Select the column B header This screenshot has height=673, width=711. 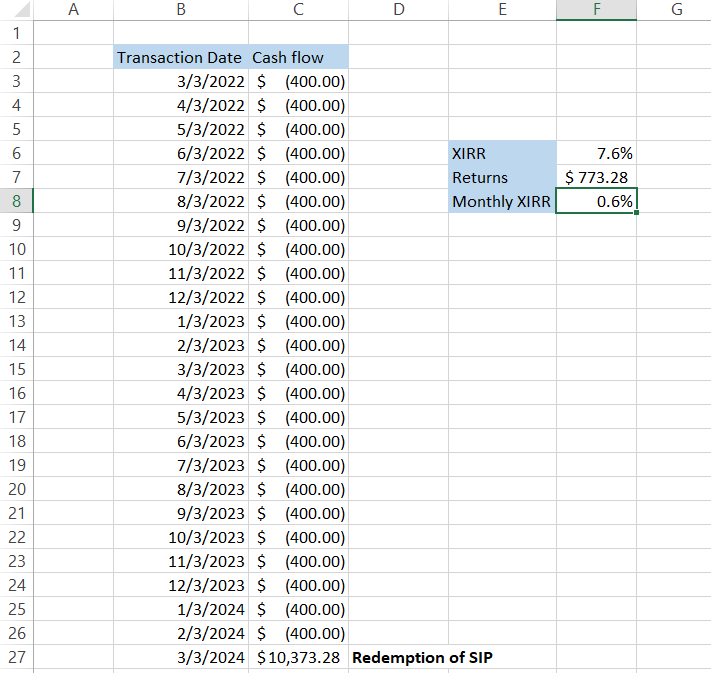(180, 10)
